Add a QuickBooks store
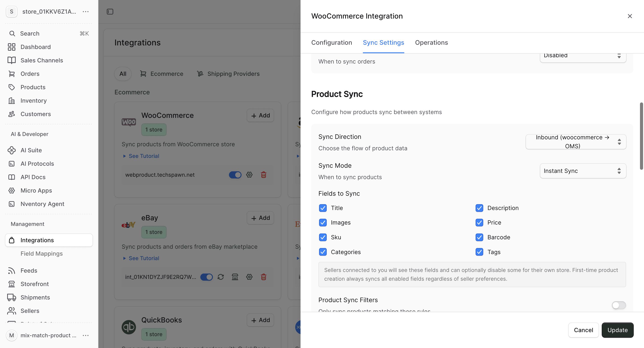Image resolution: width=644 pixels, height=348 pixels. pos(260,320)
